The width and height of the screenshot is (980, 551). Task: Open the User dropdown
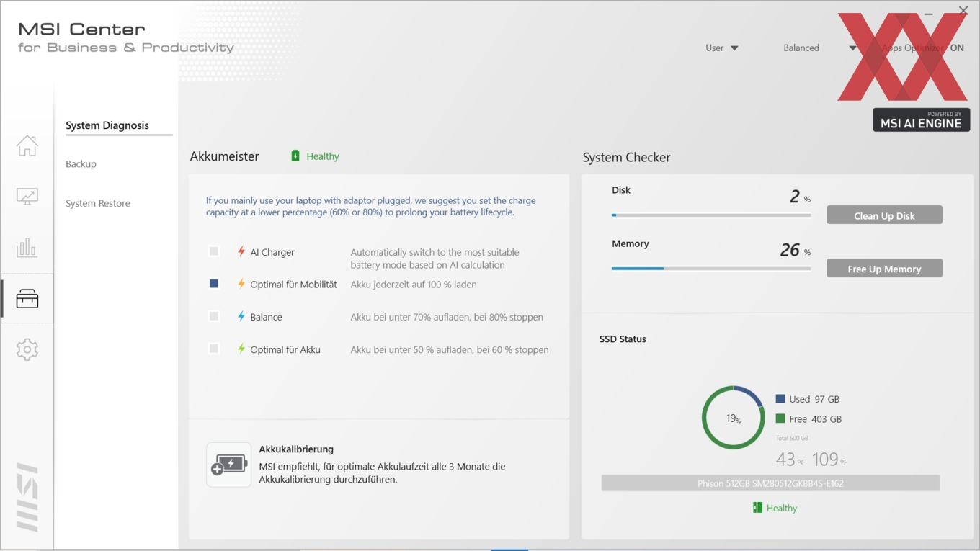(x=722, y=48)
